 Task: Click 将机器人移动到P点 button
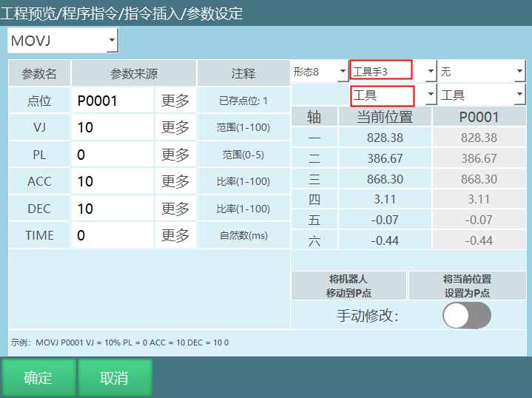349,286
